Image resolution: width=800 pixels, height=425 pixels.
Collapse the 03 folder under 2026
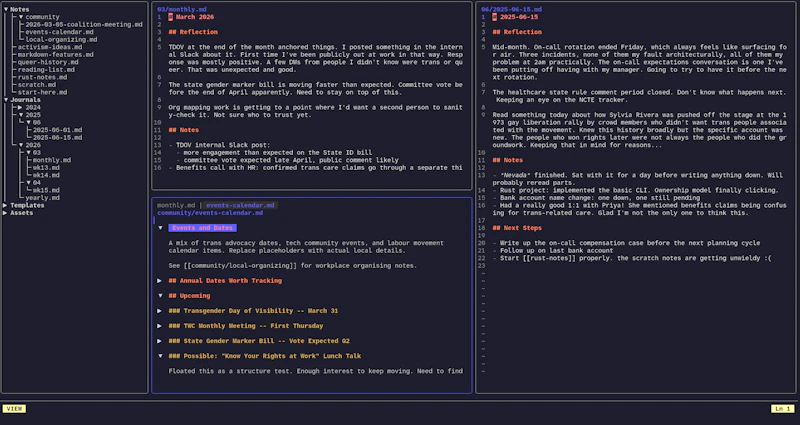[29, 153]
